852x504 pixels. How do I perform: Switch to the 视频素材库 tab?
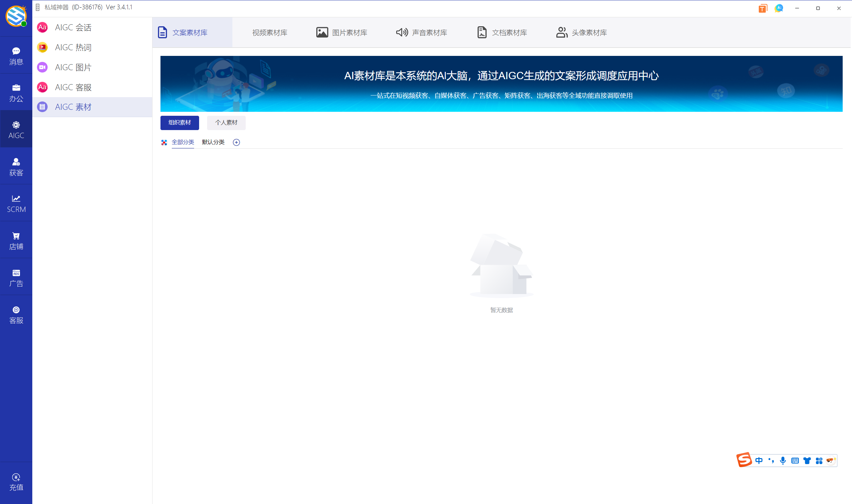pyautogui.click(x=269, y=32)
